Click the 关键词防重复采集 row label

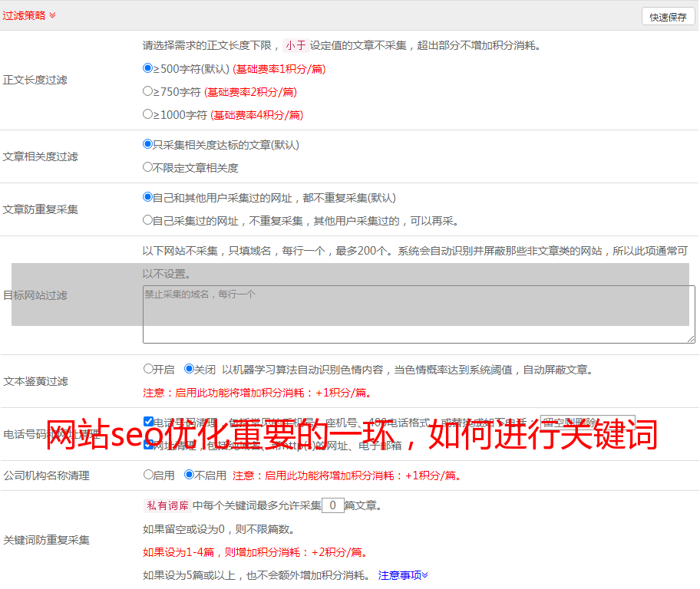[46, 540]
